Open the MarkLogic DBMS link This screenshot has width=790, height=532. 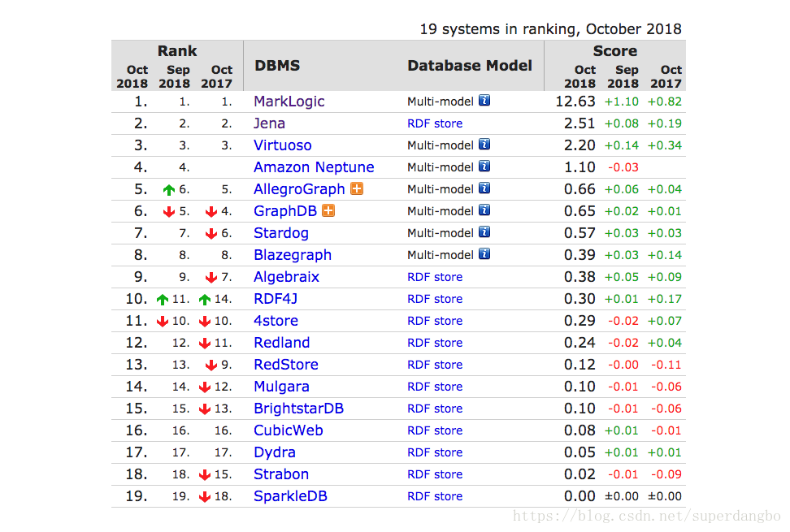point(289,102)
